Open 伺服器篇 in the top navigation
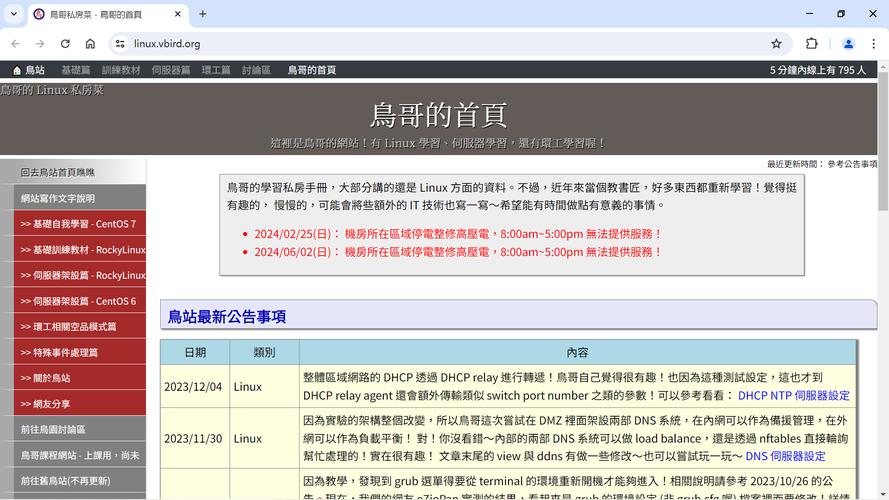This screenshot has height=500, width=889. point(171,70)
